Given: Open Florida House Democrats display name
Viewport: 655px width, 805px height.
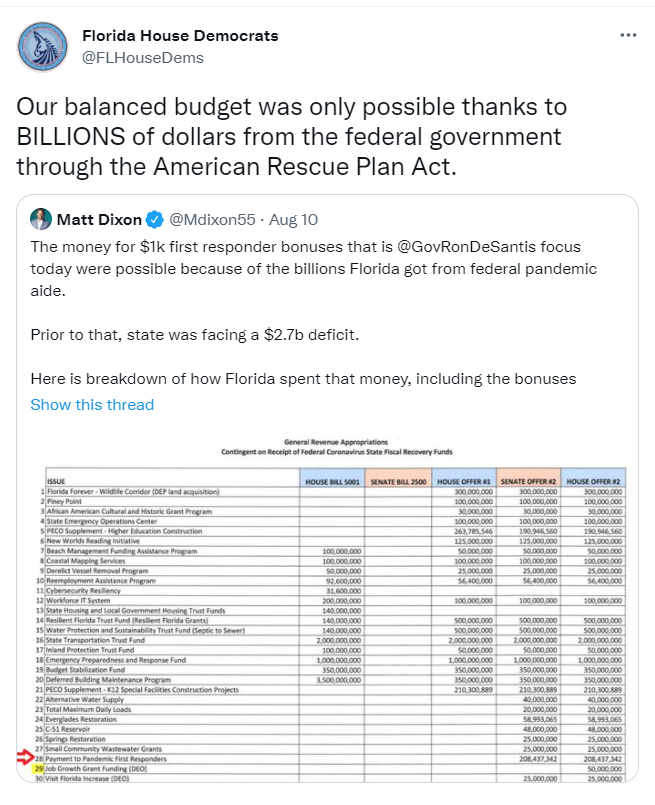Looking at the screenshot, I should [180, 36].
